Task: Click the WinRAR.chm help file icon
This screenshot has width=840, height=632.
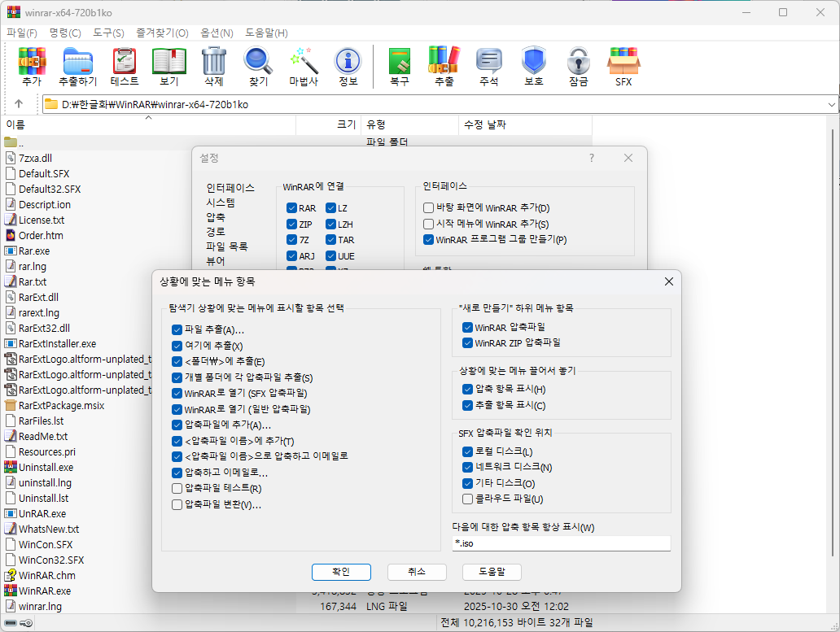Action: point(11,575)
